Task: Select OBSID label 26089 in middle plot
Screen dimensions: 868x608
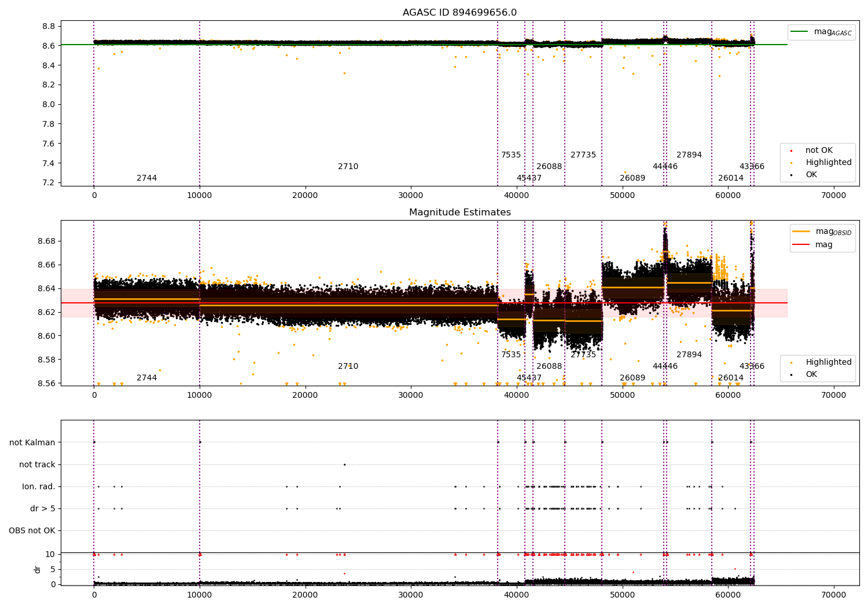Action: pyautogui.click(x=632, y=378)
